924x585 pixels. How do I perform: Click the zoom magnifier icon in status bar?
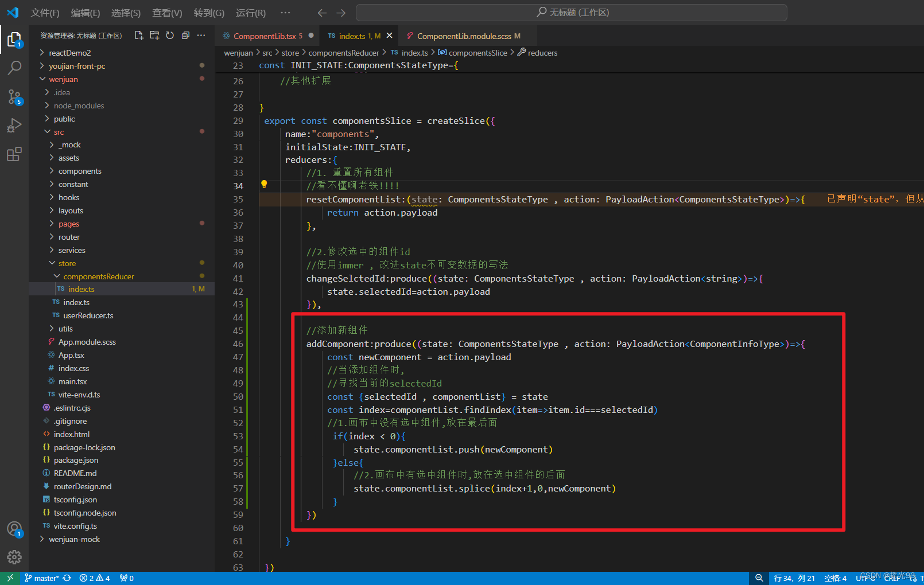click(759, 578)
